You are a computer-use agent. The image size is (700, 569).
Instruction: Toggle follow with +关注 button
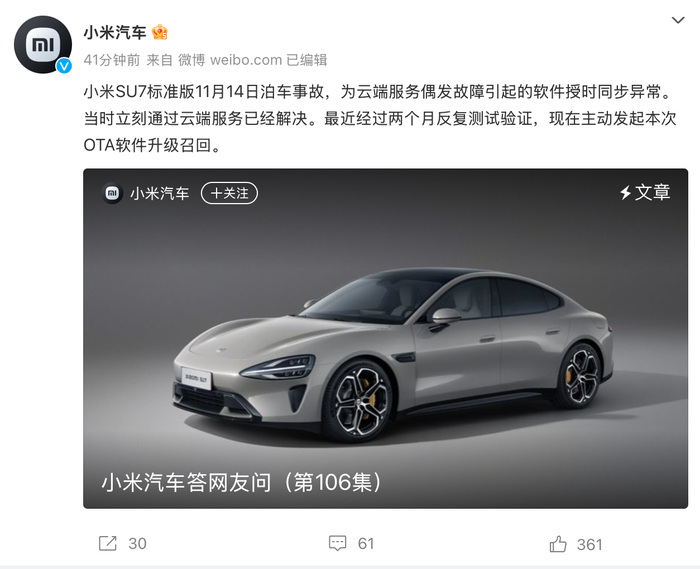[229, 193]
